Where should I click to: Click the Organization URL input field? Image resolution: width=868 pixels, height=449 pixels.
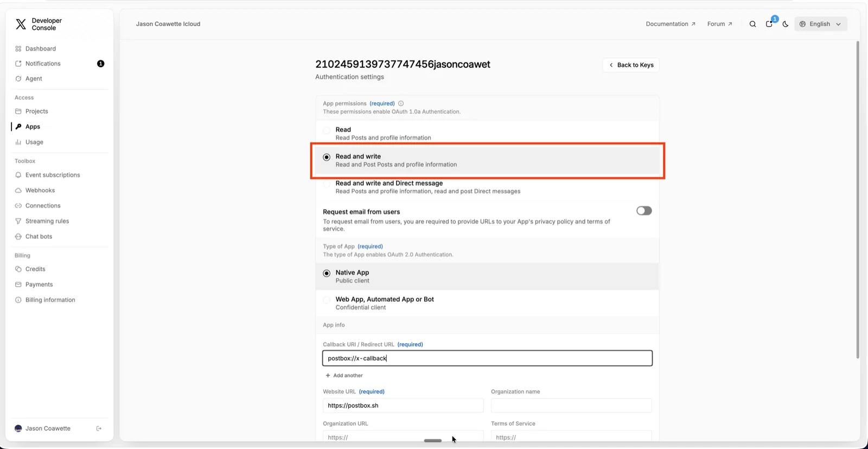[x=403, y=437]
